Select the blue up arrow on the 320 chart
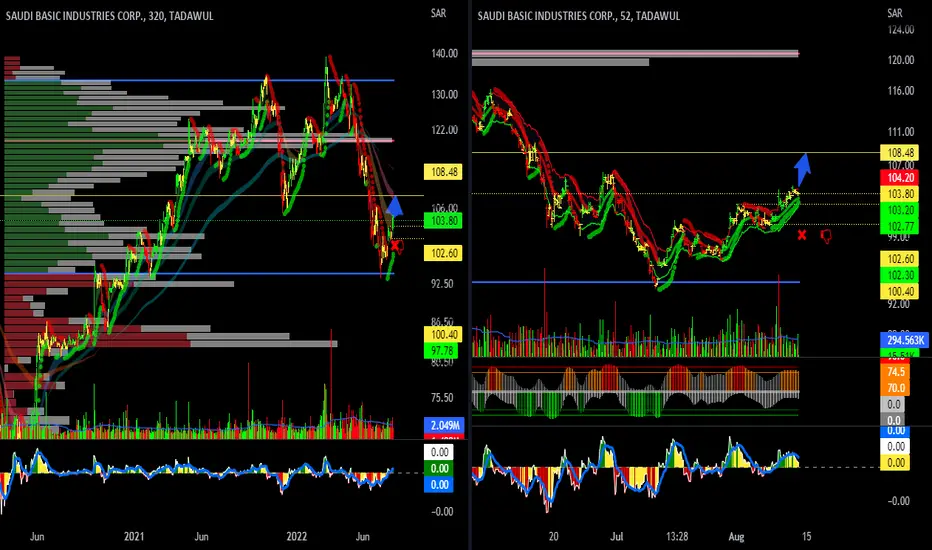The image size is (932, 550). pos(394,206)
